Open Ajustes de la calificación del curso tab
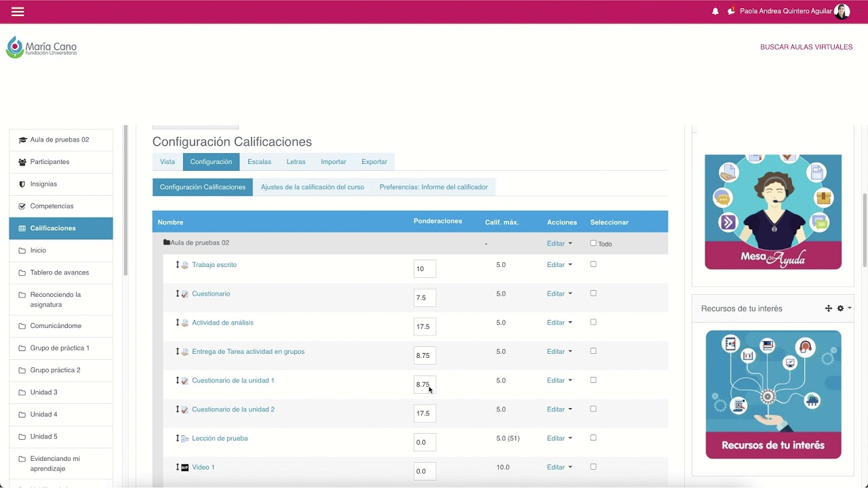Image resolution: width=868 pixels, height=488 pixels. pyautogui.click(x=313, y=187)
